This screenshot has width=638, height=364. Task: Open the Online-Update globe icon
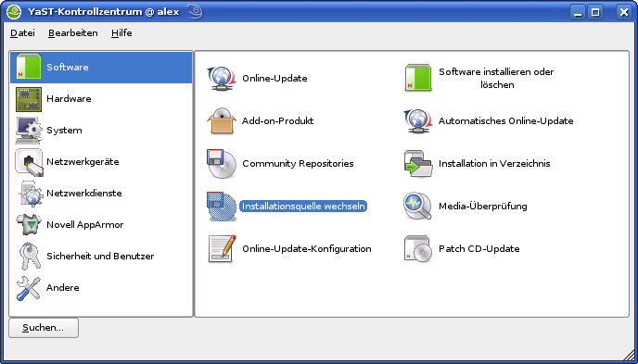tap(222, 78)
